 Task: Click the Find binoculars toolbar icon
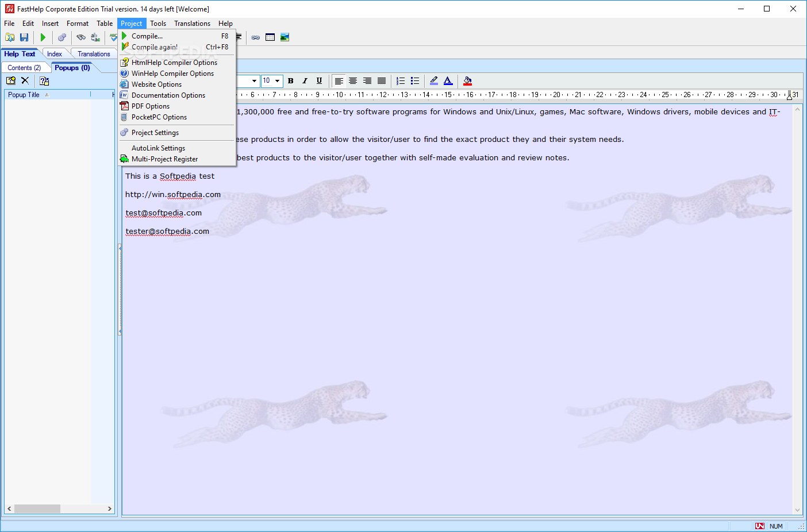(x=81, y=37)
